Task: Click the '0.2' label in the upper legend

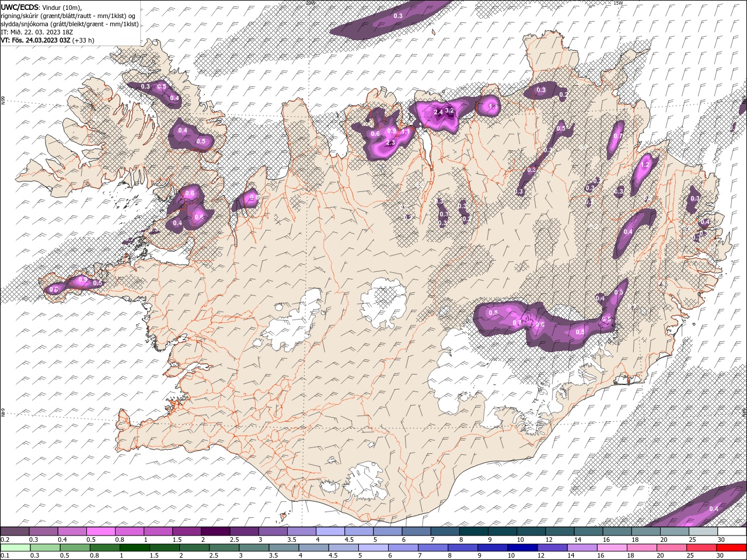Action: click(x=5, y=540)
